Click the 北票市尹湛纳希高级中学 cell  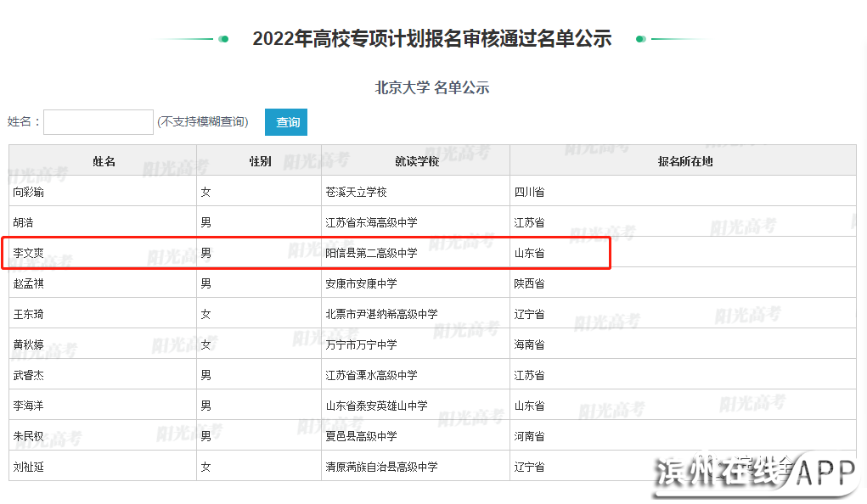coord(381,314)
